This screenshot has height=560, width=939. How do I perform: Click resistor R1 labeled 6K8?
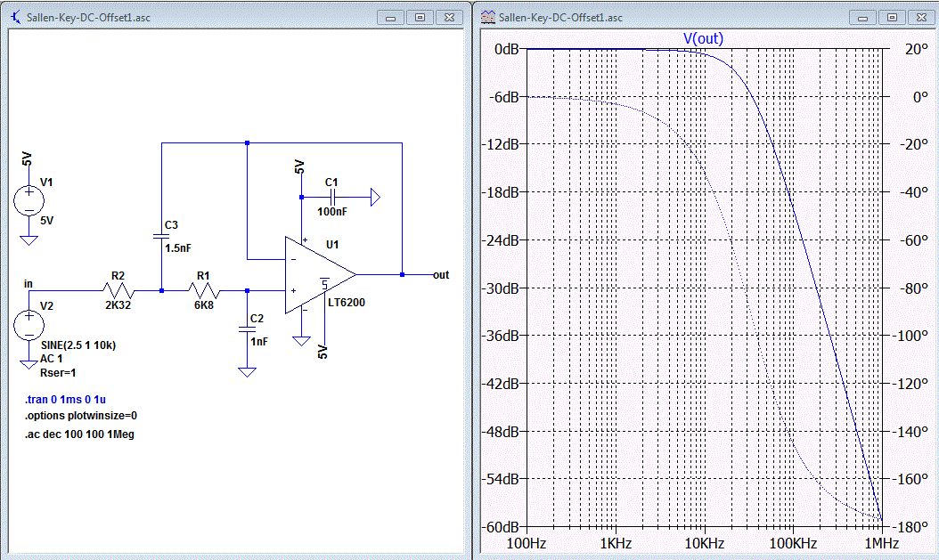(x=203, y=290)
